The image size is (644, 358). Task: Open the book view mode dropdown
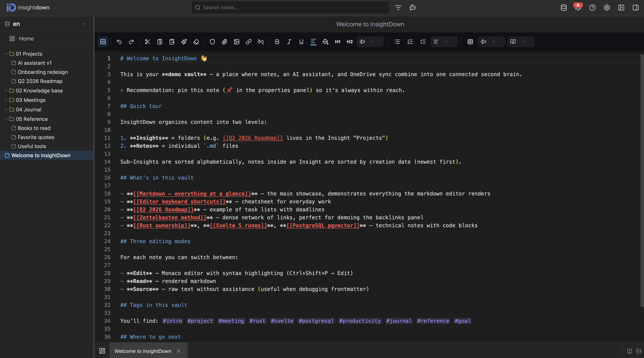coord(521,42)
